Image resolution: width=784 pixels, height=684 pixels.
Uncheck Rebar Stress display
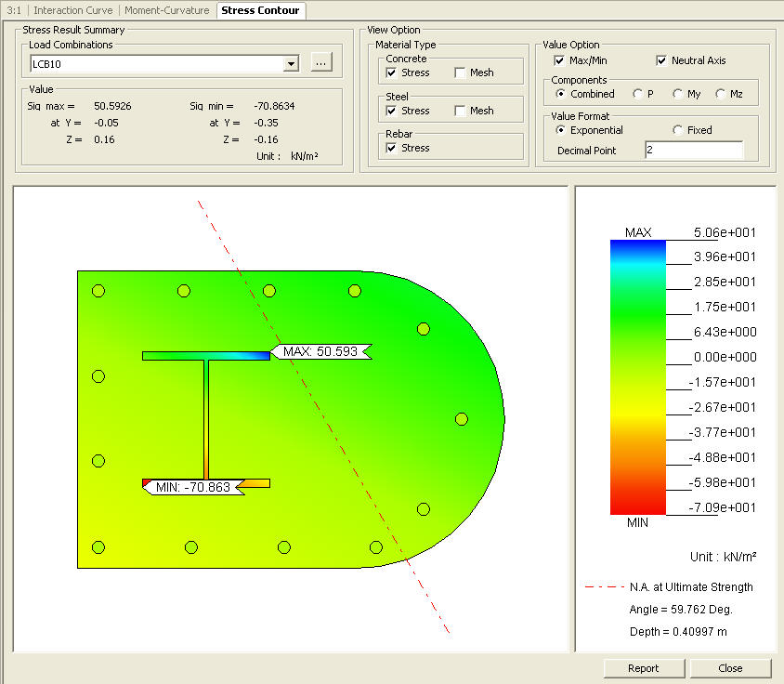391,148
